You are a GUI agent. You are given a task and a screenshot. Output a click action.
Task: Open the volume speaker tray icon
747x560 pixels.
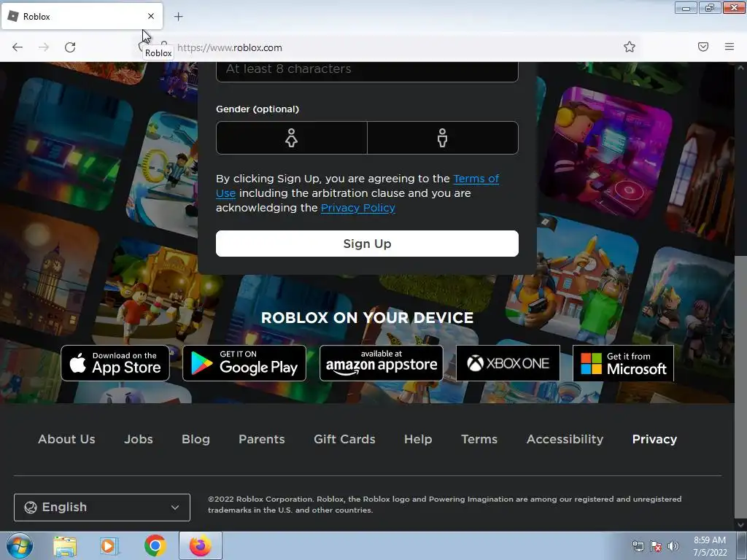[x=673, y=546]
